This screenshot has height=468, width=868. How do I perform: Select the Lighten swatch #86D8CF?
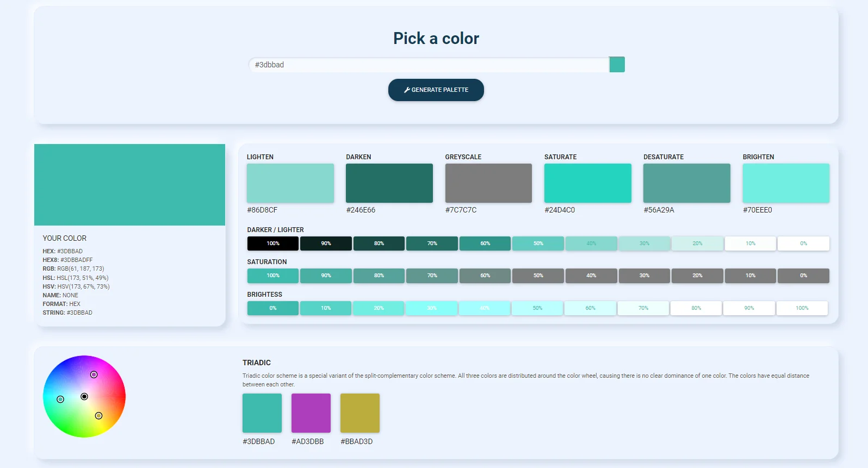click(x=290, y=183)
